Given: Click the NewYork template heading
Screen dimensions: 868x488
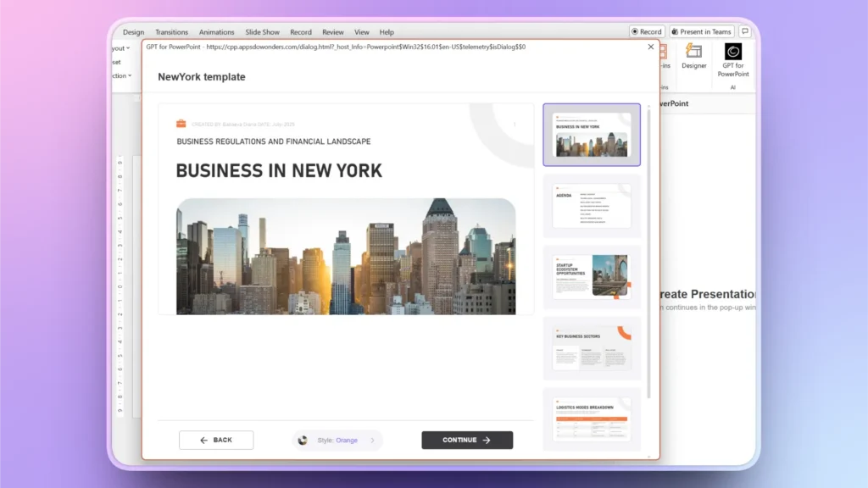Looking at the screenshot, I should pos(202,77).
